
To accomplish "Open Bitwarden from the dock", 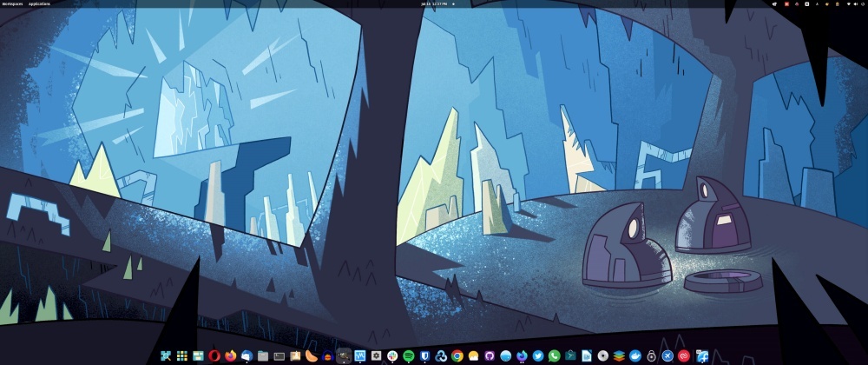I will [424, 355].
